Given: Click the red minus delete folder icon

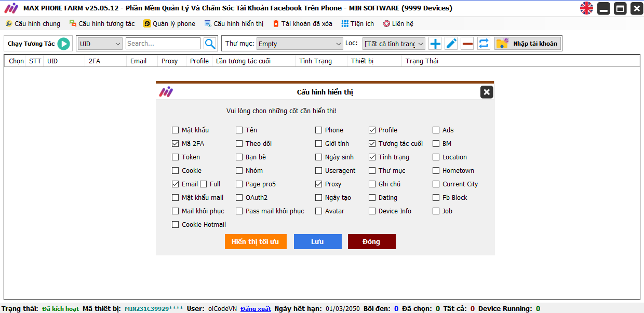Looking at the screenshot, I should coord(467,44).
